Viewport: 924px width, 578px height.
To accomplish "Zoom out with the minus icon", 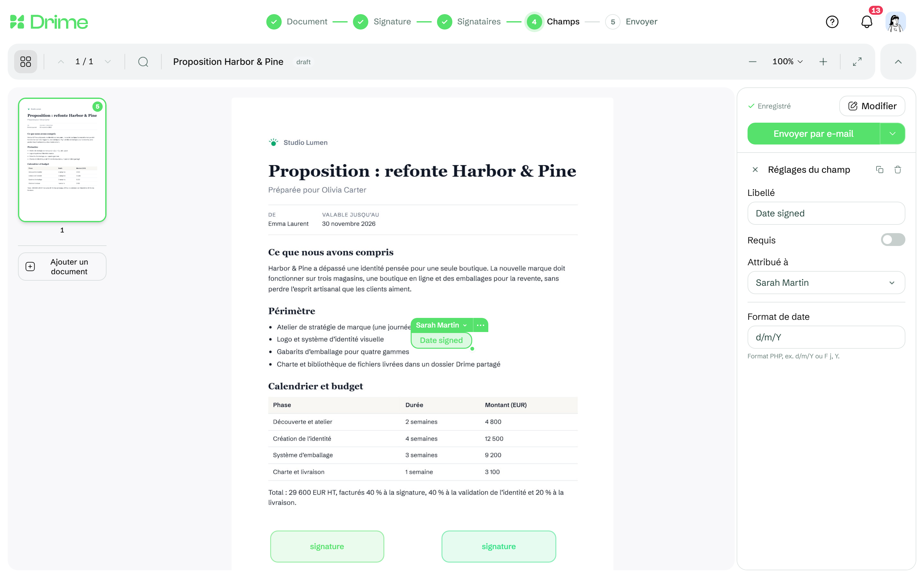I will [x=753, y=62].
